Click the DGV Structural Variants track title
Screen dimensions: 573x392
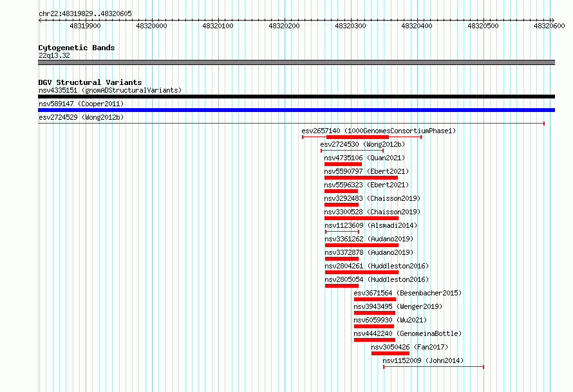[90, 82]
